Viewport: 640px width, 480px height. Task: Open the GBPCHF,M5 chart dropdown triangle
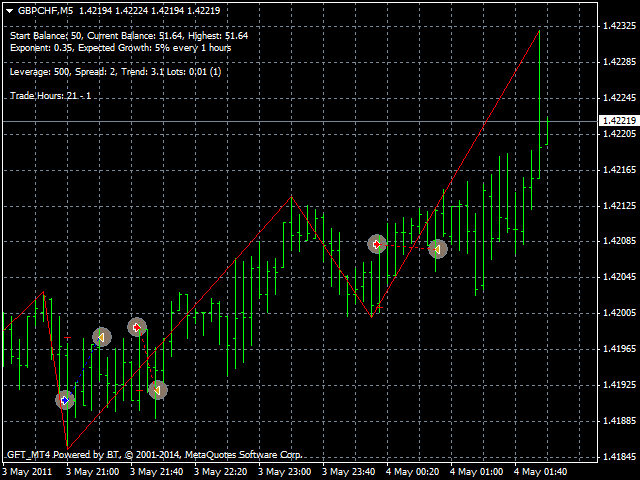10,11
